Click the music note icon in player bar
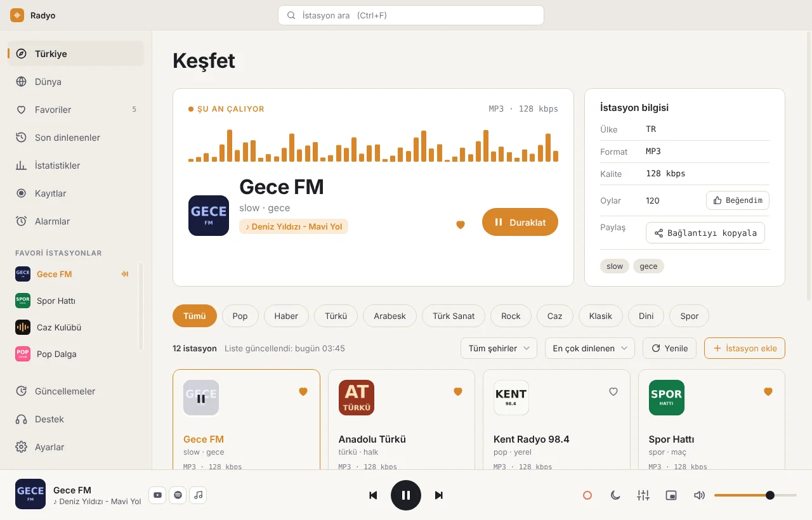The height and width of the screenshot is (520, 812). 199,495
